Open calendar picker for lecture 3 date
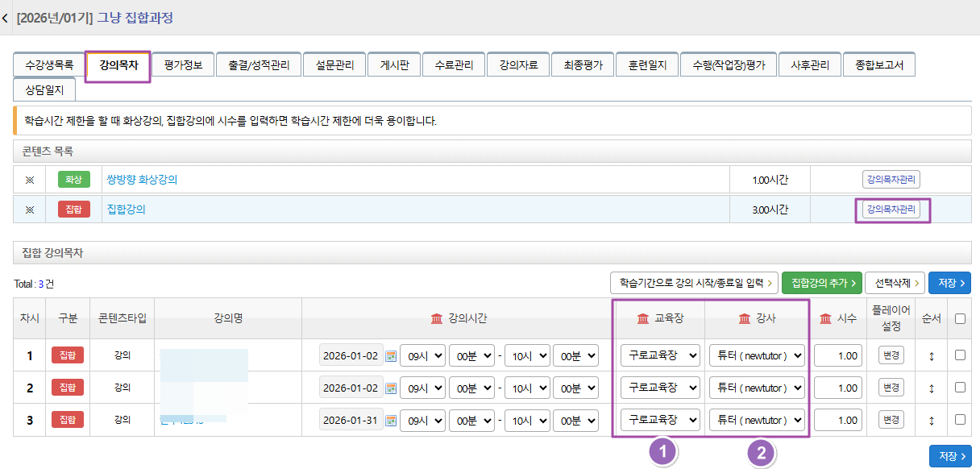This screenshot has width=980, height=469. (392, 420)
